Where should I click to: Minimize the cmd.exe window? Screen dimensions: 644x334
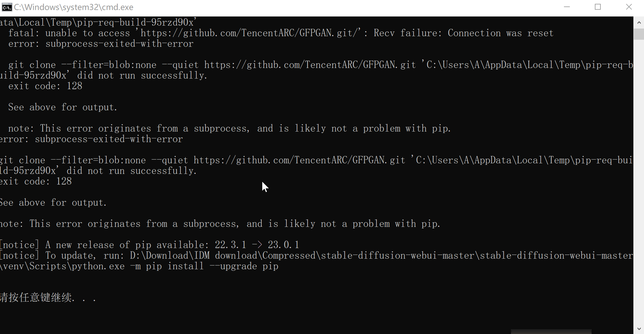click(567, 7)
